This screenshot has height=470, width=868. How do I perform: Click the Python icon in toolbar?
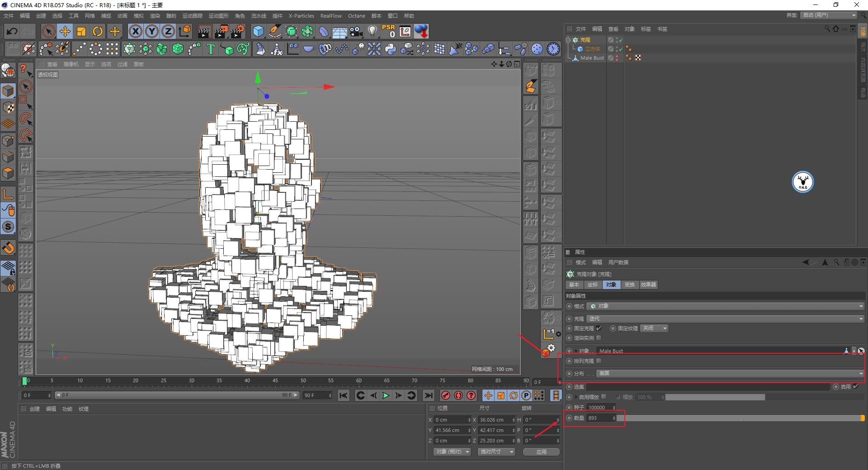(391, 49)
